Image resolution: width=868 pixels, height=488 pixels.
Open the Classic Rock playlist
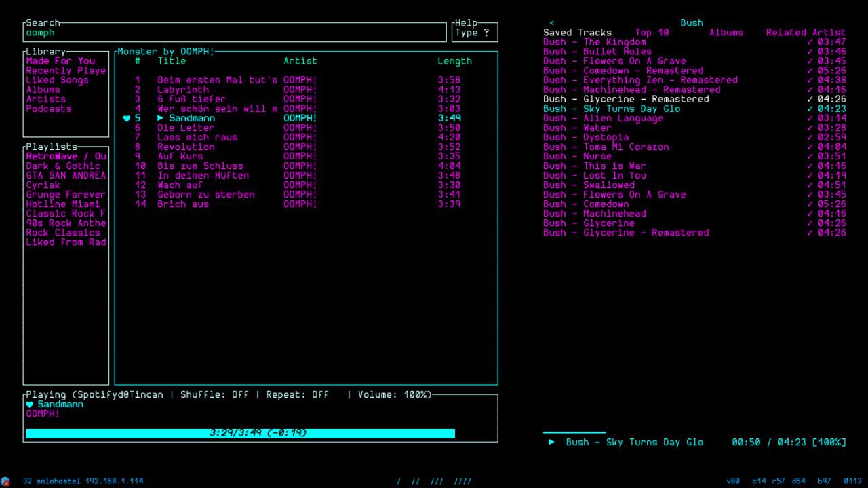pos(66,213)
